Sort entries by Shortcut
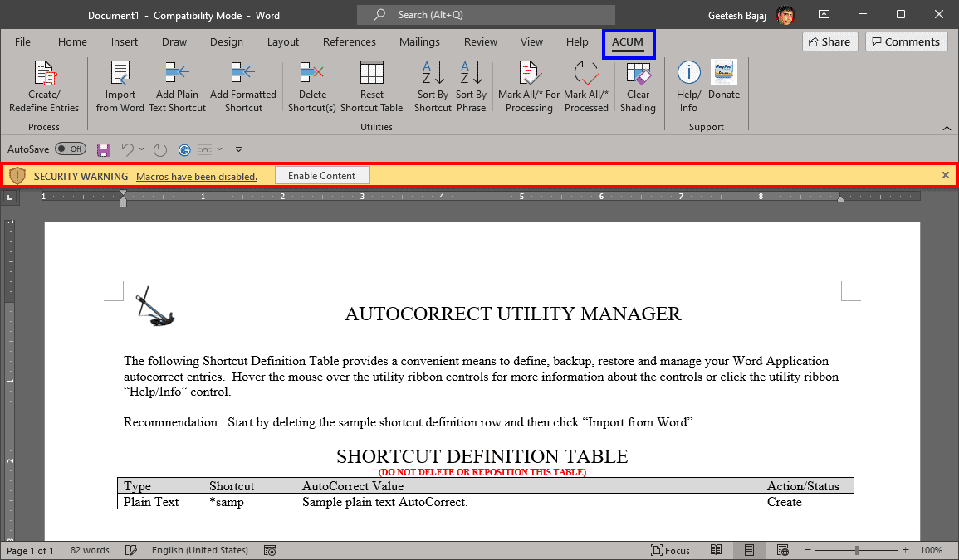Viewport: 959px width, 560px height. pyautogui.click(x=432, y=83)
